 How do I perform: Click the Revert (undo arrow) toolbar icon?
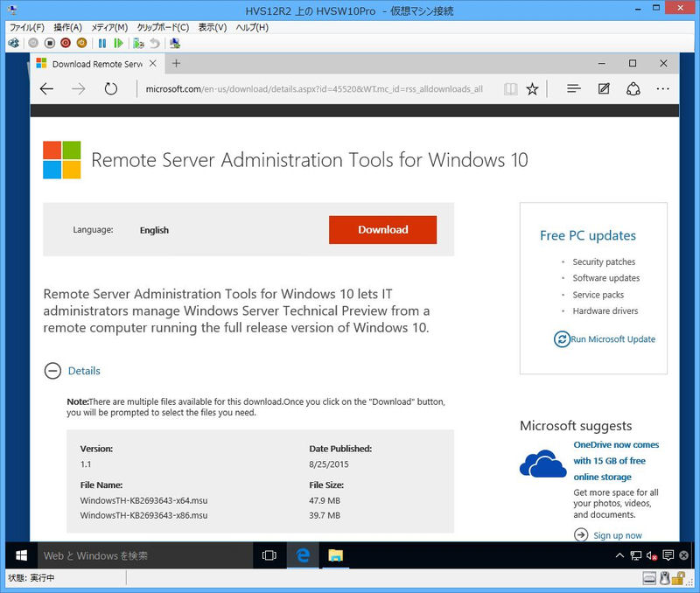(x=155, y=43)
